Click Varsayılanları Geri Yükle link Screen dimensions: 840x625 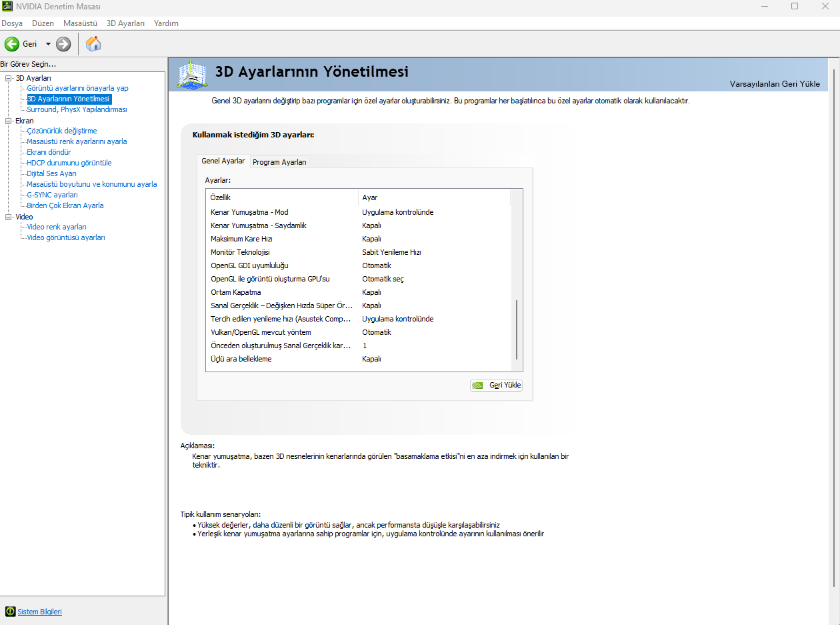click(775, 84)
